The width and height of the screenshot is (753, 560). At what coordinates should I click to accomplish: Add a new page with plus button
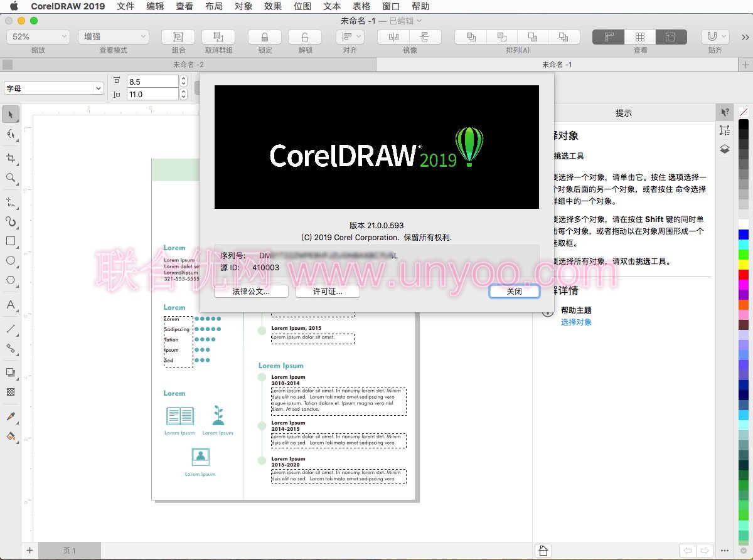[29, 551]
